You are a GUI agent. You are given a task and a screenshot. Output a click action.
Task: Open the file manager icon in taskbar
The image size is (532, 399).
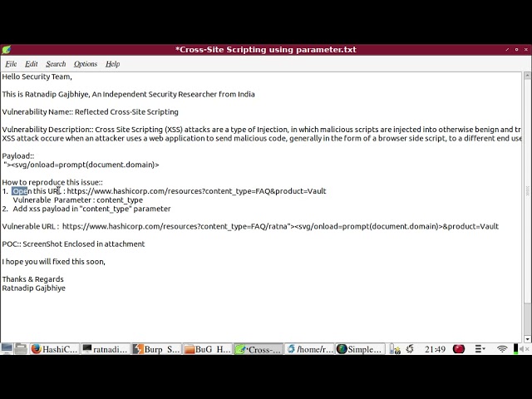click(x=21, y=349)
